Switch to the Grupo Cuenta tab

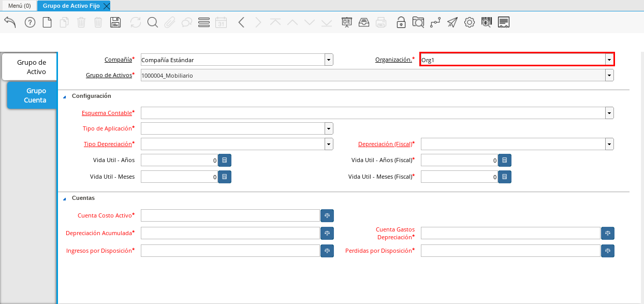[32, 95]
